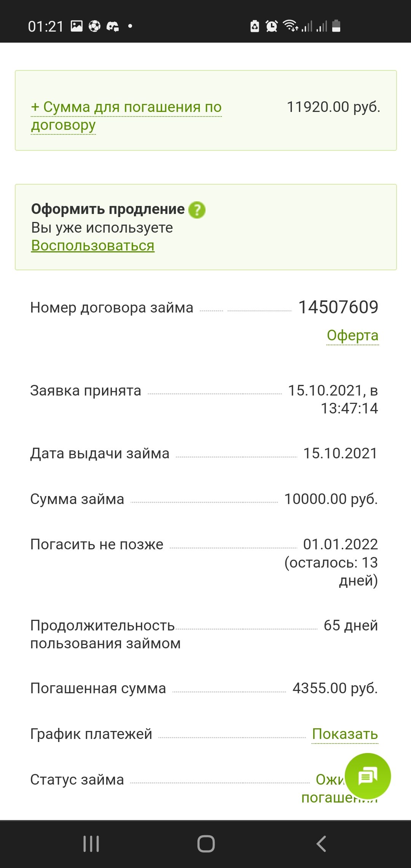Image resolution: width=411 pixels, height=868 pixels.
Task: Tap the alarm clock status icon
Action: pos(271,26)
